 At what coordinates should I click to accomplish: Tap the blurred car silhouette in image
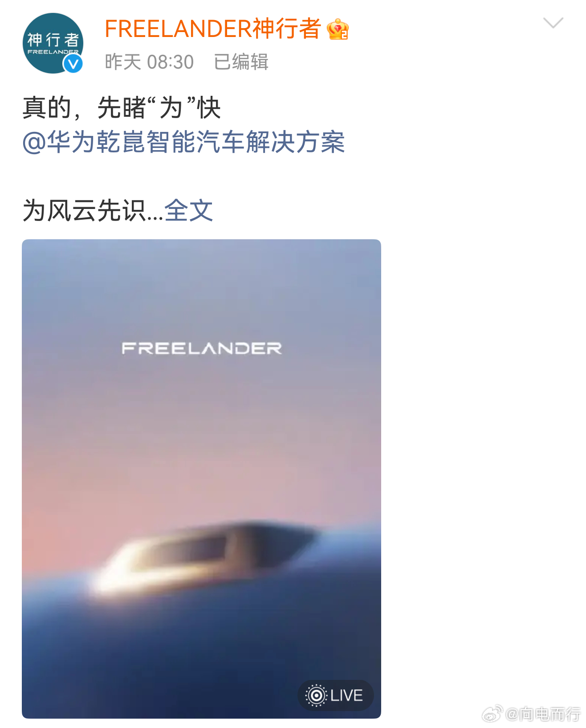(205, 557)
